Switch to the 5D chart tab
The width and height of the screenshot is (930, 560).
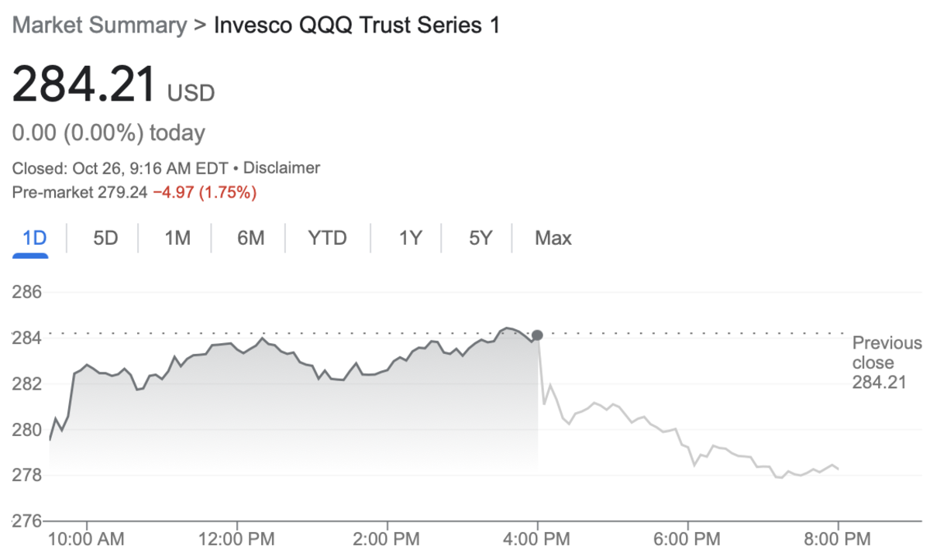(105, 238)
